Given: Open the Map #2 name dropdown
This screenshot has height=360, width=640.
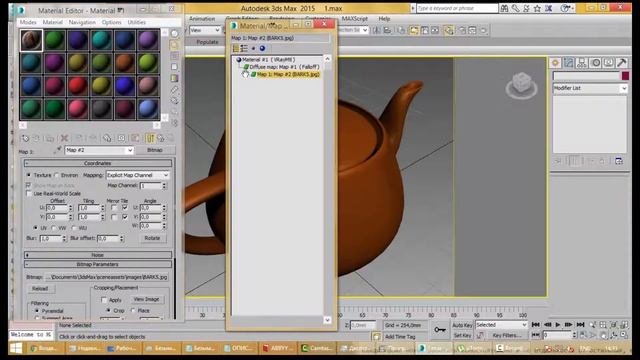Looking at the screenshot, I should tap(99, 150).
